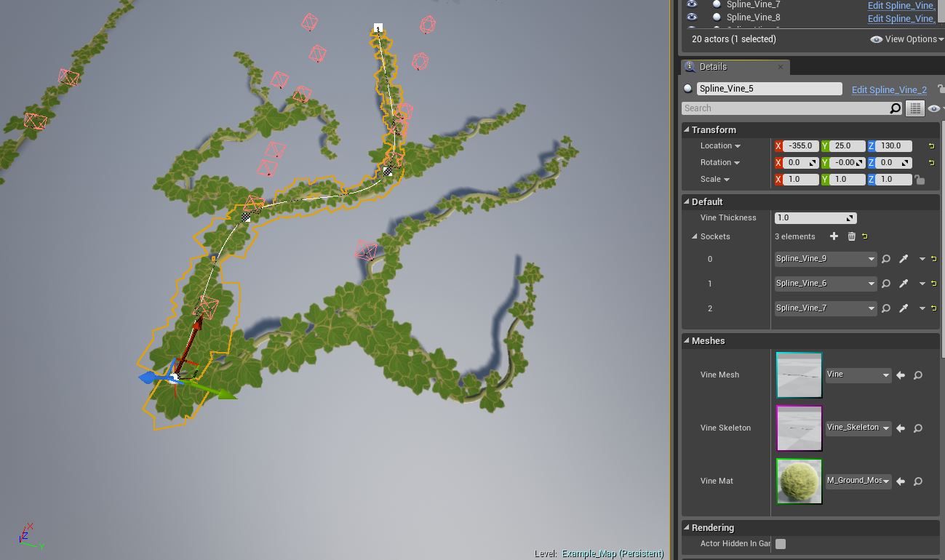
Task: Browse to Vine Mat material asset
Action: click(918, 481)
